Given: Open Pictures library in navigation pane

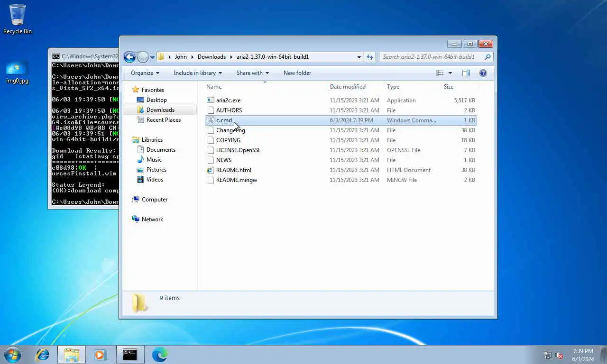Looking at the screenshot, I should [156, 170].
